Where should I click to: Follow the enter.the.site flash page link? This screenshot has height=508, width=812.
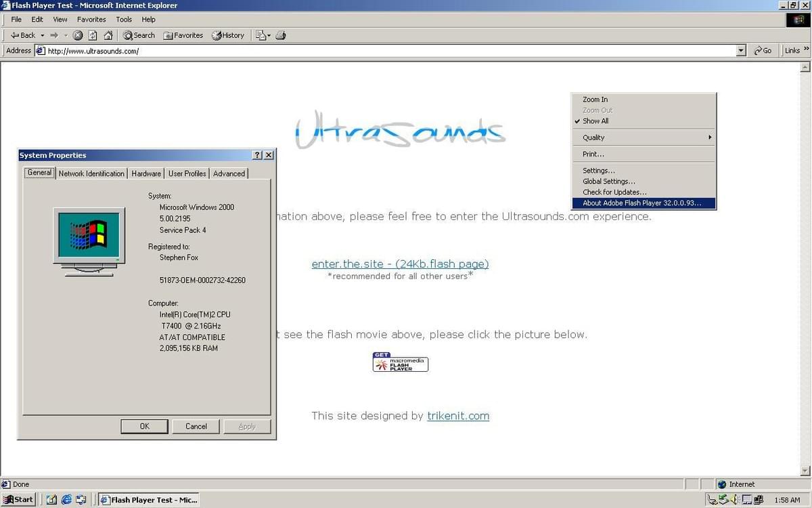click(400, 263)
